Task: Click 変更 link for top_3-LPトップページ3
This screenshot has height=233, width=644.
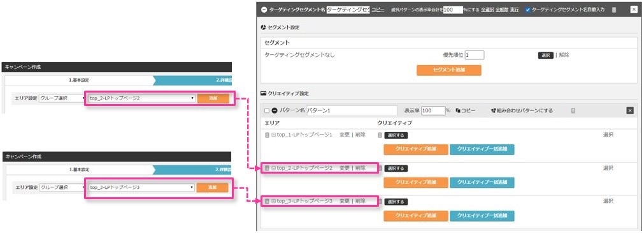Action: 345,201
